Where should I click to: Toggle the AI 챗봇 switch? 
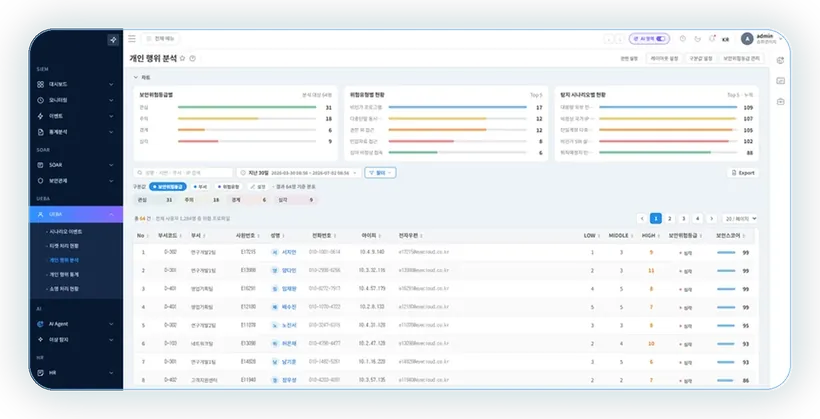[661, 39]
